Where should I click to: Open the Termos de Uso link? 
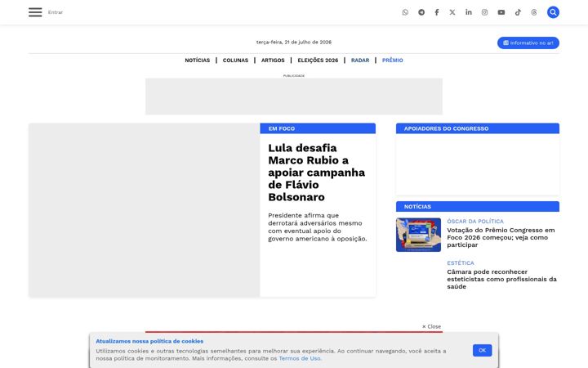[300, 358]
